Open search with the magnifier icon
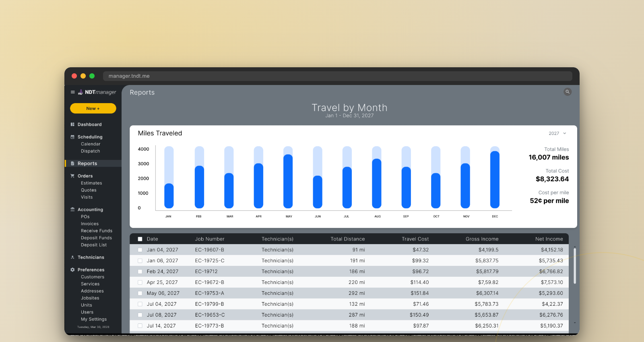This screenshot has width=644, height=342. click(x=568, y=92)
